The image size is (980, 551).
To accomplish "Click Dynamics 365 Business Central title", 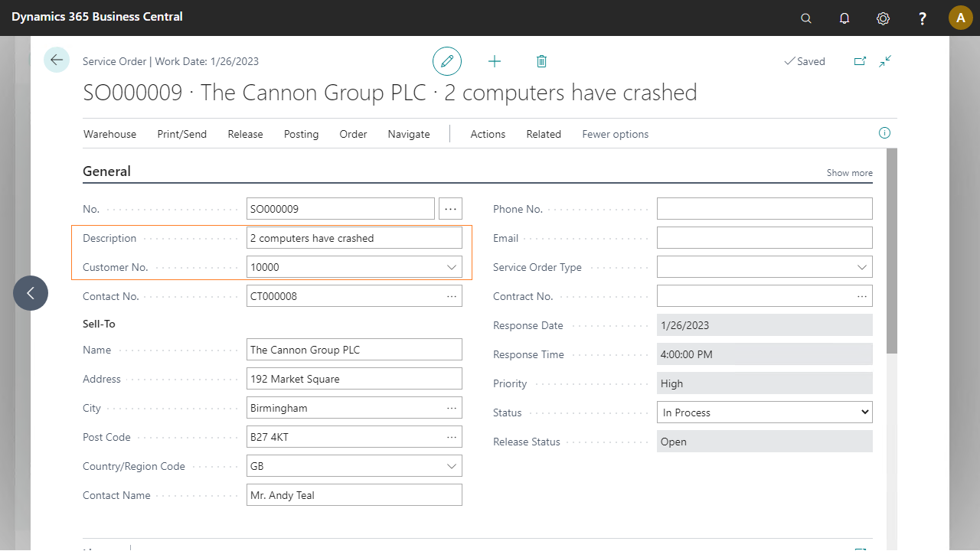I will [x=97, y=16].
